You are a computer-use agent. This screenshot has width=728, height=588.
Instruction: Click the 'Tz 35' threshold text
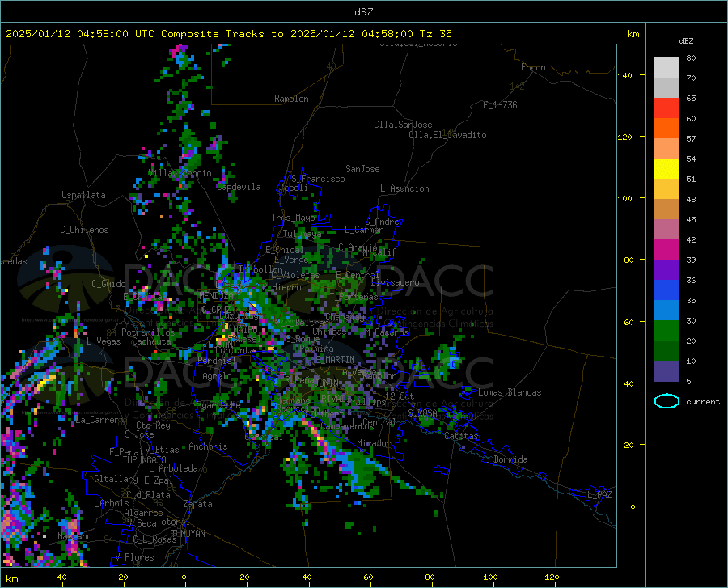(436, 34)
